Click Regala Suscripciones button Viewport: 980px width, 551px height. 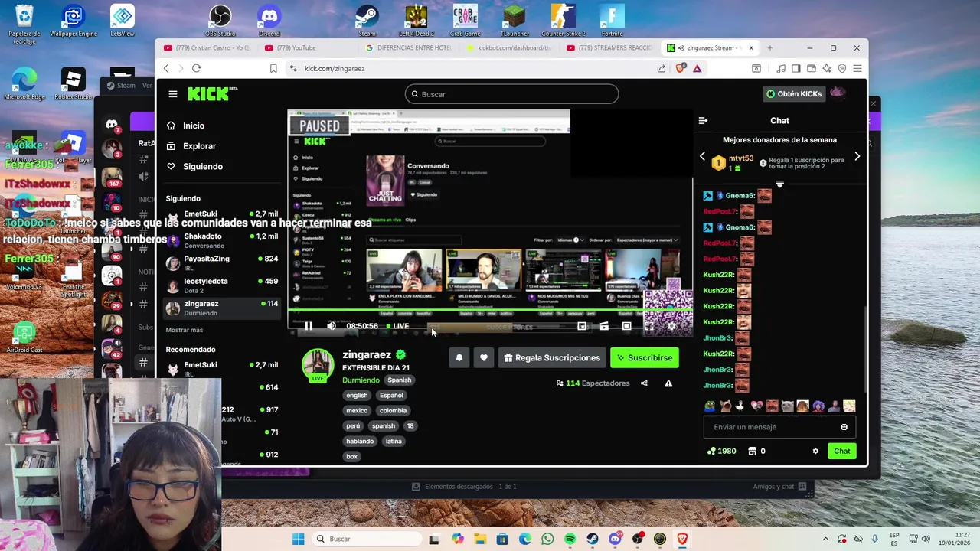click(552, 357)
